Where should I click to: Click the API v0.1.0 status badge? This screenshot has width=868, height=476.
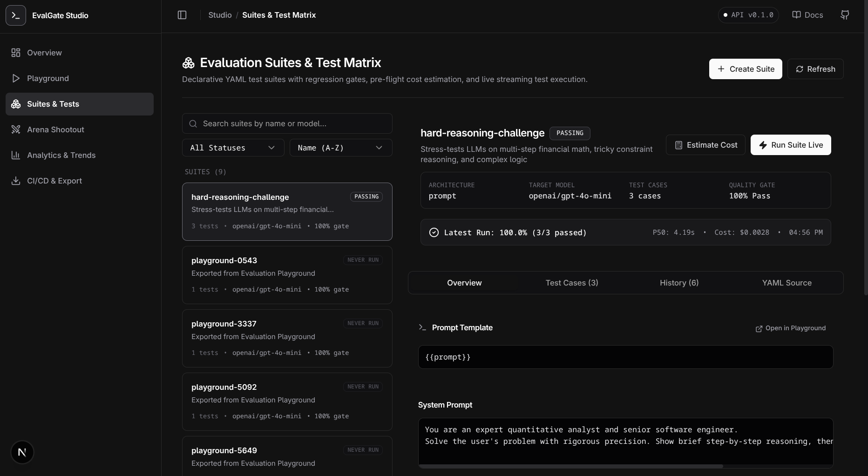(748, 15)
